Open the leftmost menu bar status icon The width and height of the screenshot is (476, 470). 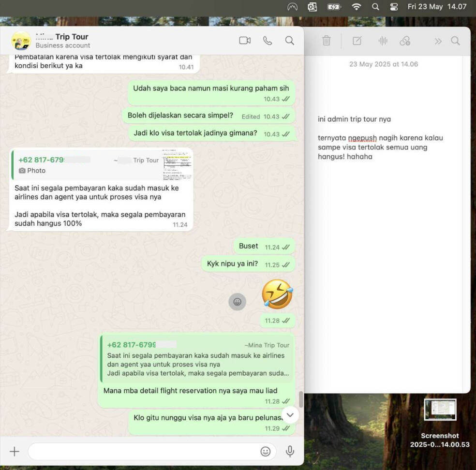(x=292, y=7)
